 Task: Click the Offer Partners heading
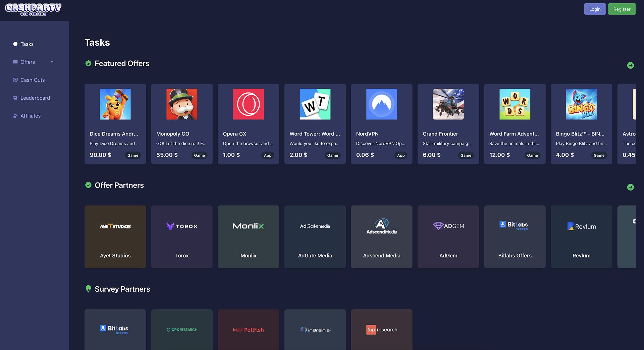pos(119,185)
